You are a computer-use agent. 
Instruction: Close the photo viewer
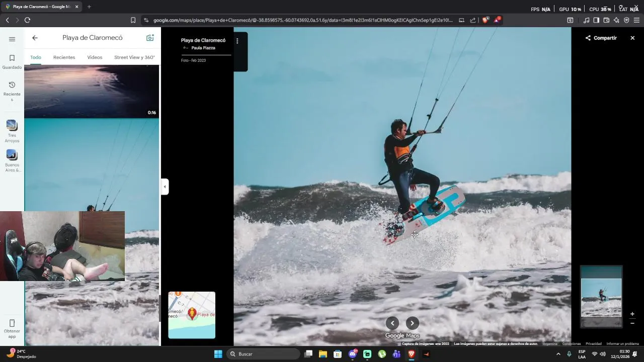[633, 38]
